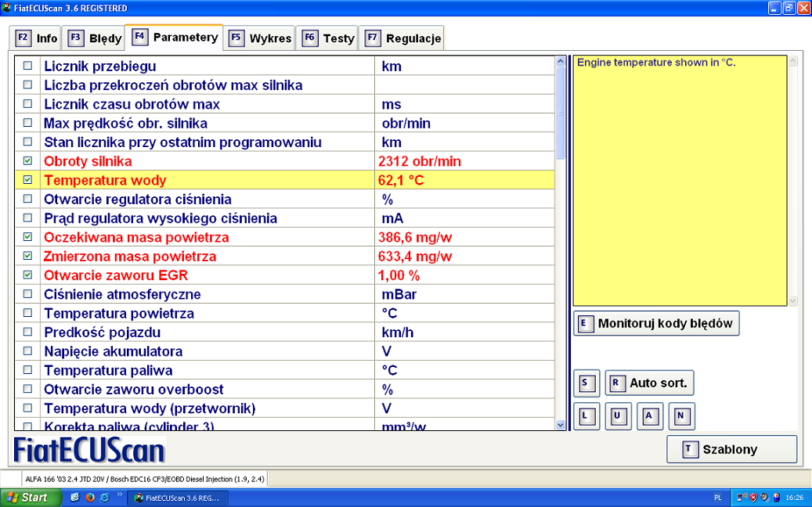The image size is (812, 507).
Task: Uncheck the Obroty silnika parameter
Action: coord(28,161)
